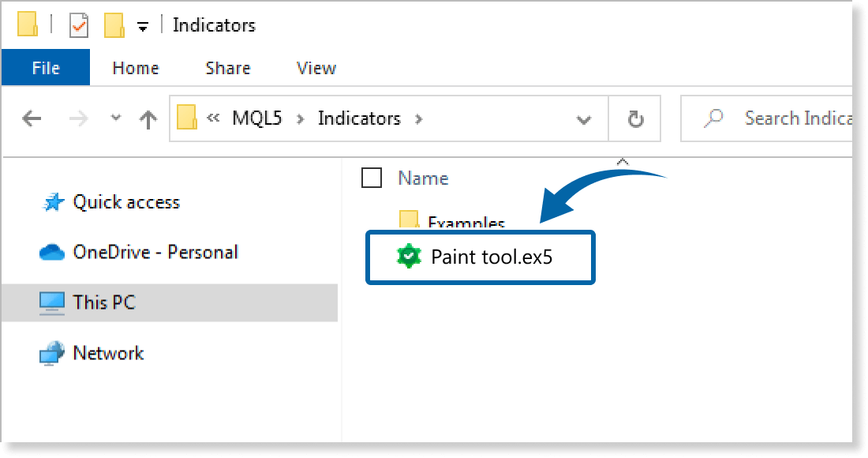Click the Examples folder icon
Image resolution: width=868 pixels, height=458 pixels.
click(408, 220)
